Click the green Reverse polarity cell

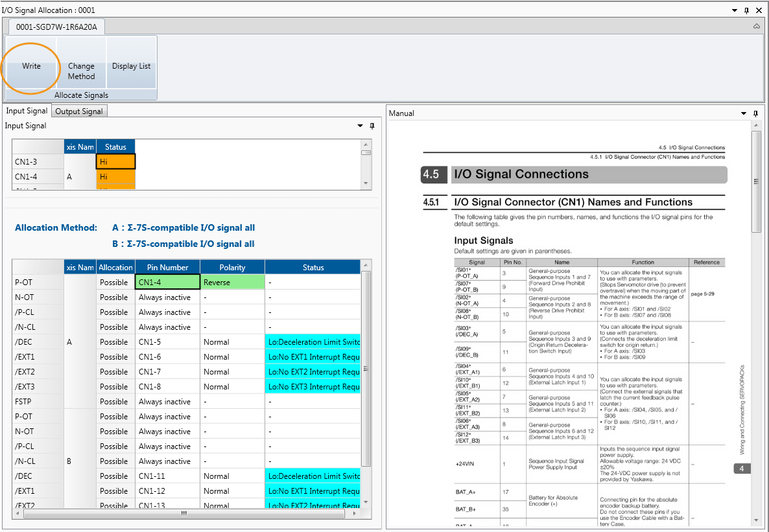pyautogui.click(x=232, y=283)
